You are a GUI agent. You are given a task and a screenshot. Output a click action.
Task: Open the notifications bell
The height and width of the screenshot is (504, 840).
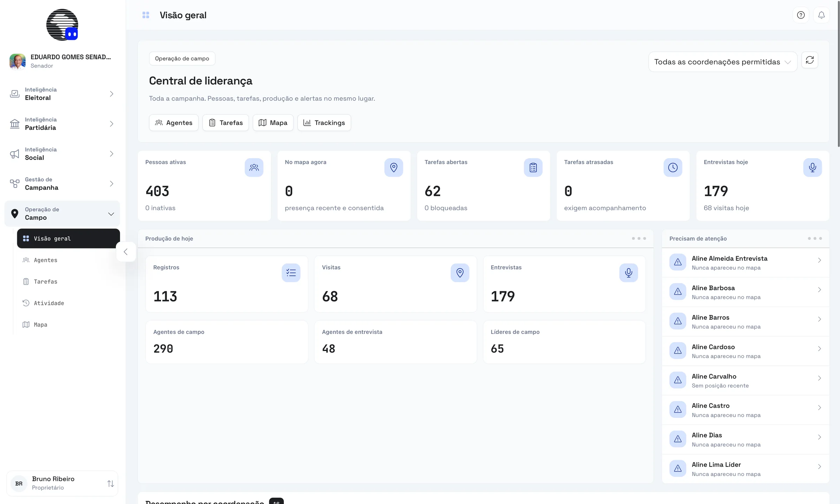pos(821,15)
